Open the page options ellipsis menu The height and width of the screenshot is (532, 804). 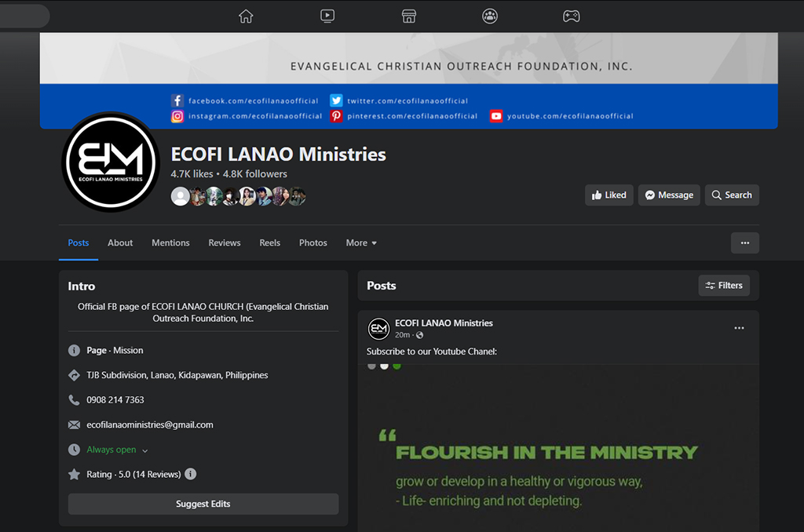tap(744, 243)
